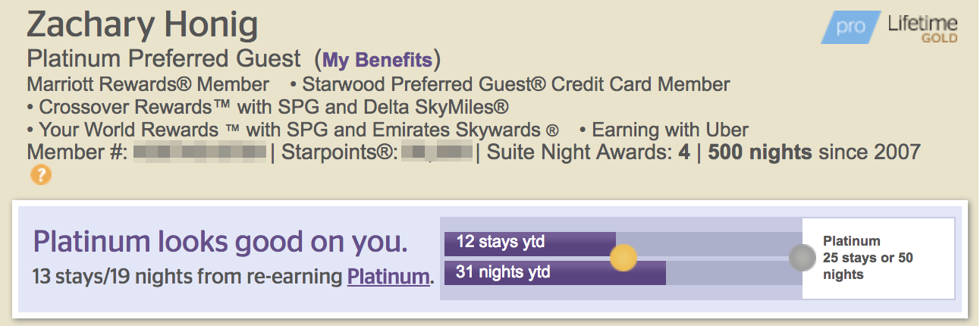Click the Suite Night Awards count
The height and width of the screenshot is (326, 980).
589,152
